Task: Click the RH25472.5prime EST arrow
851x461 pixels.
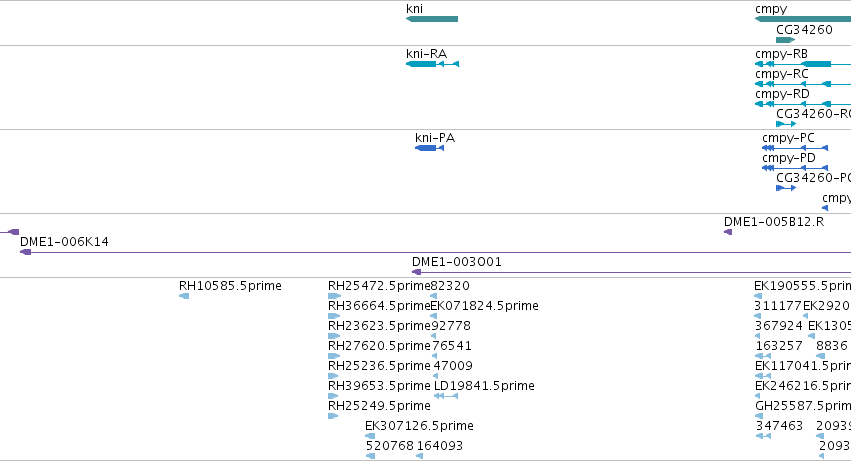Action: point(334,296)
